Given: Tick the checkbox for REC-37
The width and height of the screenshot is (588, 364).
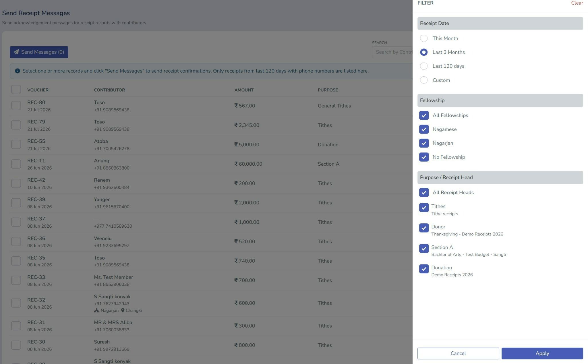Looking at the screenshot, I should [16, 222].
